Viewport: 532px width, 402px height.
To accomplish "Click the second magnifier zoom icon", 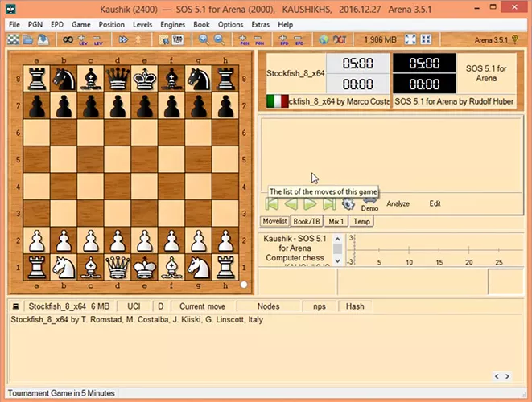I will (x=219, y=39).
